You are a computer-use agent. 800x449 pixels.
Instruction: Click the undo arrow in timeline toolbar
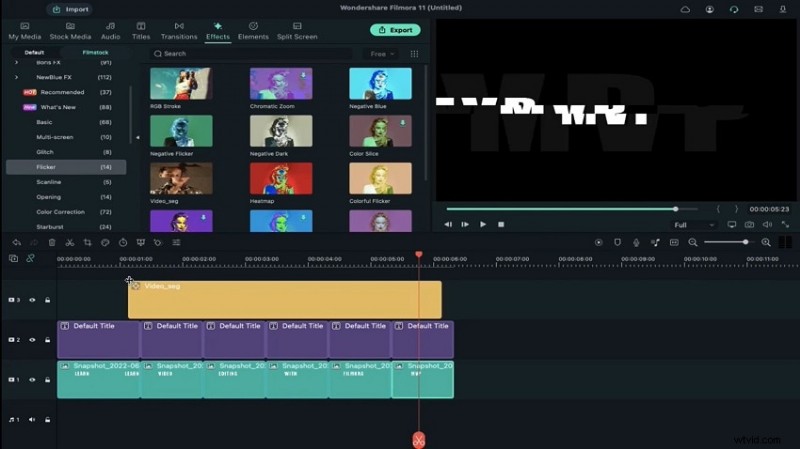click(16, 243)
